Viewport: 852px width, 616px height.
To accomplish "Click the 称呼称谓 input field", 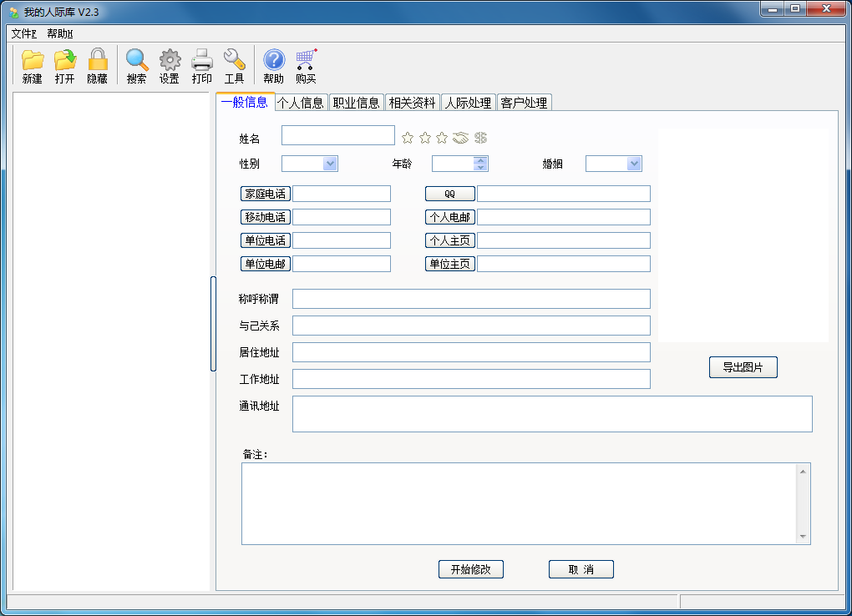I will coord(471,299).
